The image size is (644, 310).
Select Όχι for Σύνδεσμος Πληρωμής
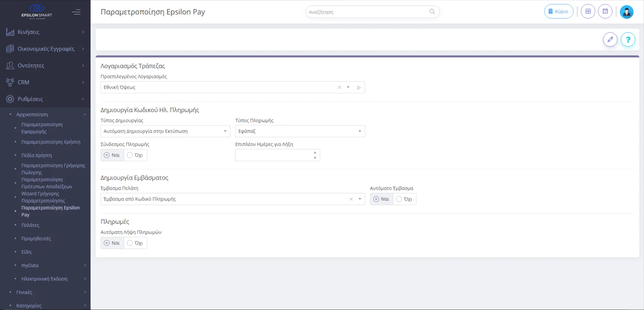coord(135,155)
